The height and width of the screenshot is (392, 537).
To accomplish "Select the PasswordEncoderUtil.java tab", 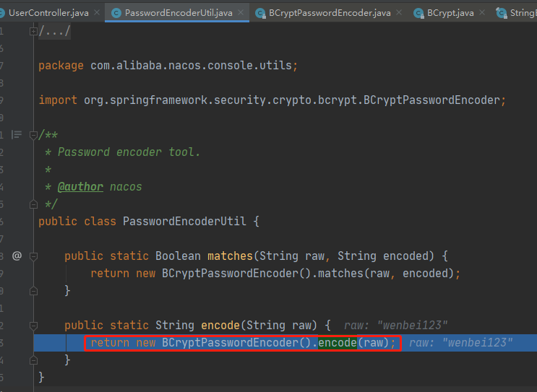I will 179,13.
